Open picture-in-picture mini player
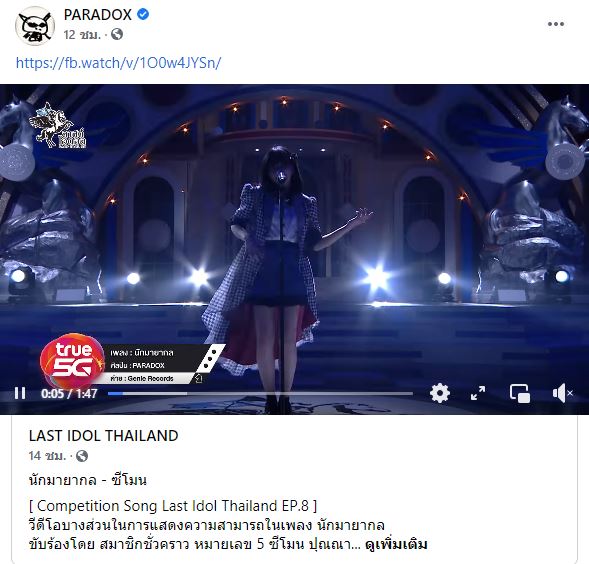This screenshot has height=564, width=589. [x=520, y=393]
